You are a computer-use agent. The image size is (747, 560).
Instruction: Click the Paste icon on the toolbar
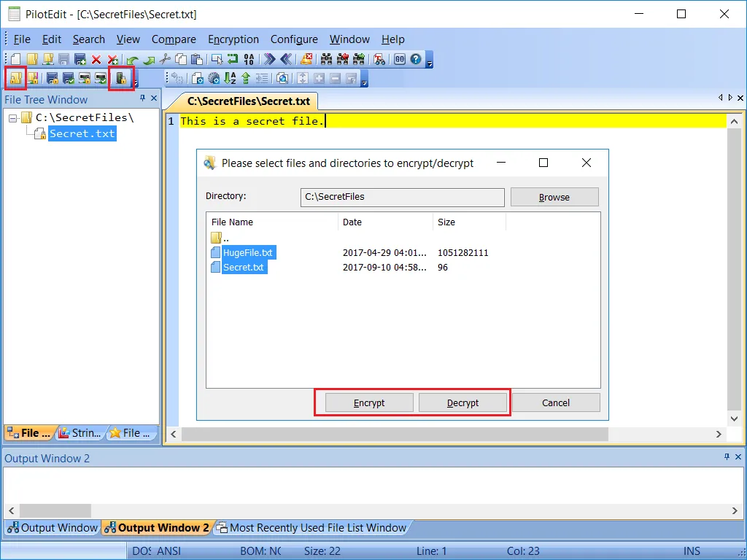pyautogui.click(x=197, y=60)
